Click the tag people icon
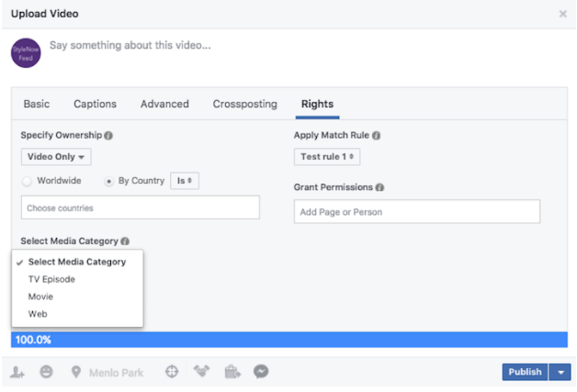Viewport: 577px width, 392px height. tap(17, 372)
